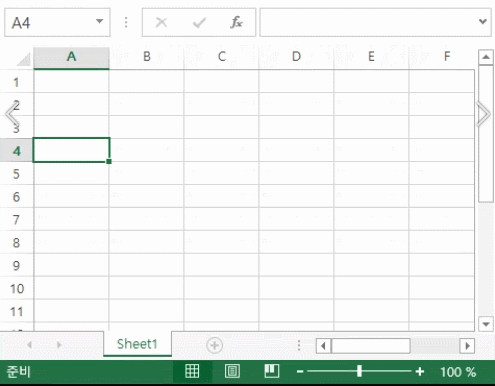The image size is (495, 386).
Task: Switch to Page Break Preview icon
Action: point(272,371)
